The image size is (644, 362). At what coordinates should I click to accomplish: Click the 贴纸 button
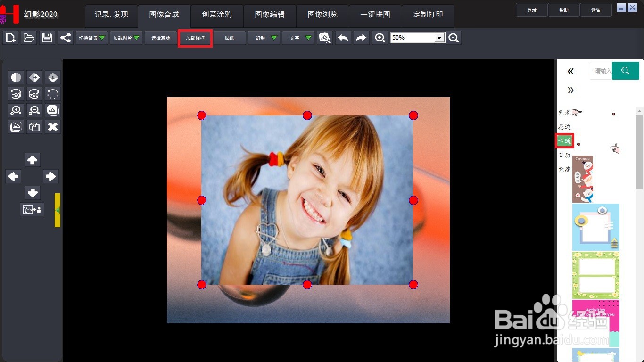pos(230,38)
